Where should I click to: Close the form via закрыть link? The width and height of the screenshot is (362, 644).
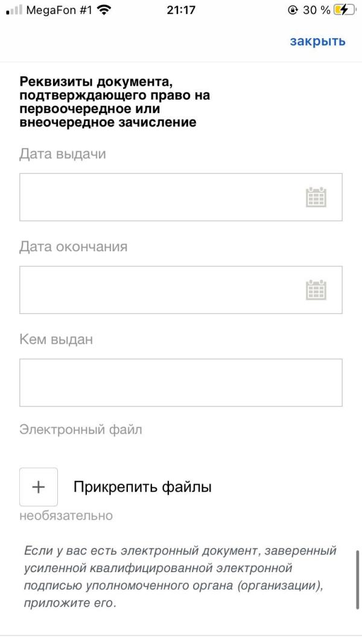point(317,41)
